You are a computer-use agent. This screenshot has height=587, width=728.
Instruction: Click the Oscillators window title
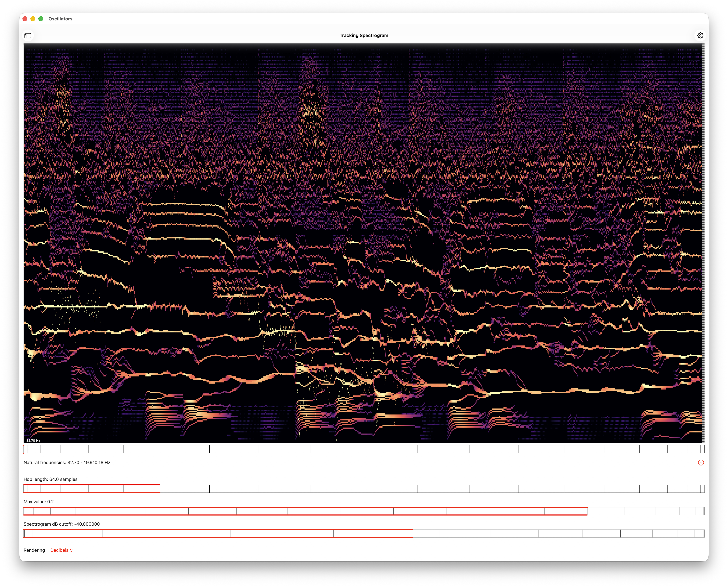[x=60, y=19]
